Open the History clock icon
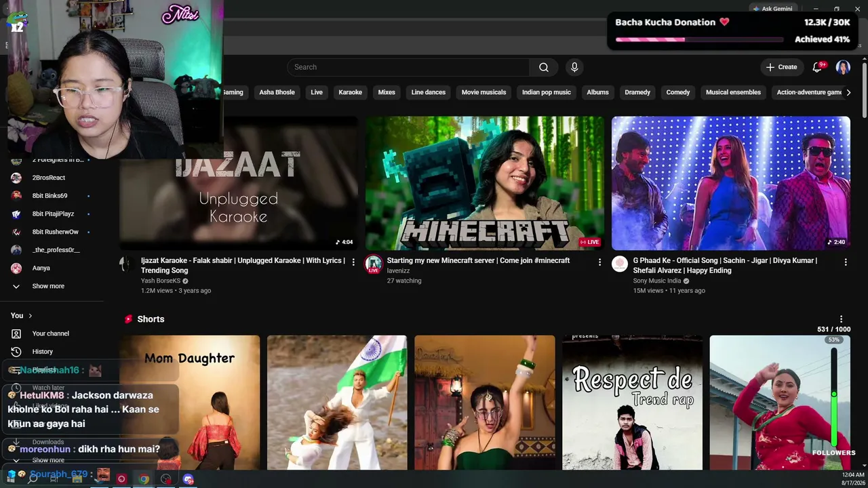The width and height of the screenshot is (868, 488). click(x=16, y=352)
